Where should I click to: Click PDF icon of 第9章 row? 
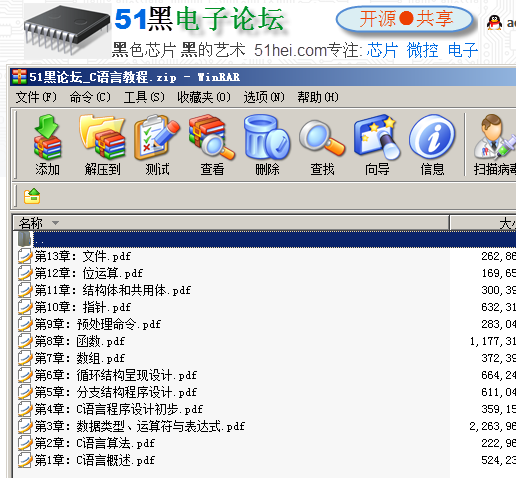pos(25,324)
